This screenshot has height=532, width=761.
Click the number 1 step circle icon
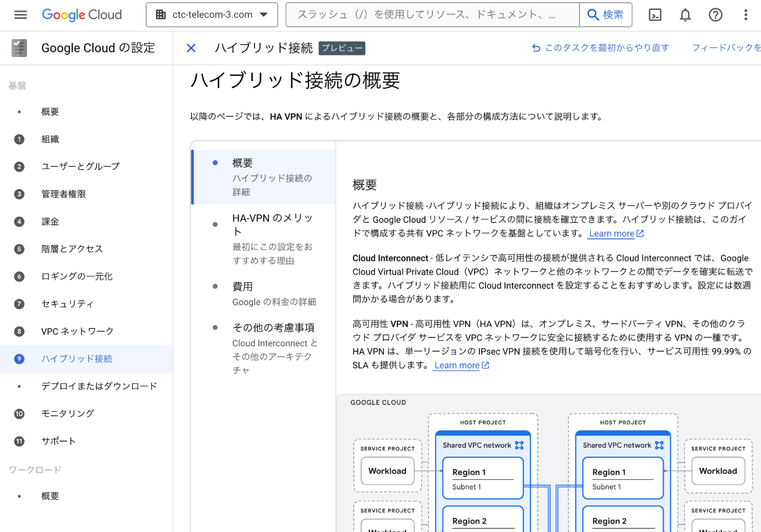[19, 139]
